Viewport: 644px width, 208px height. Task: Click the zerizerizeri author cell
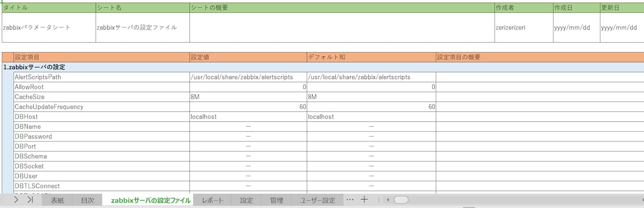pos(524,27)
